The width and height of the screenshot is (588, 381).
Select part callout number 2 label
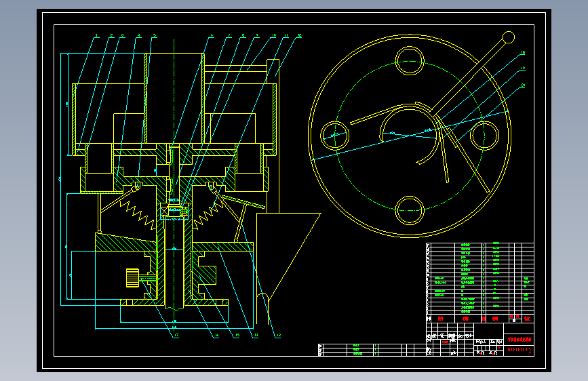(111, 35)
